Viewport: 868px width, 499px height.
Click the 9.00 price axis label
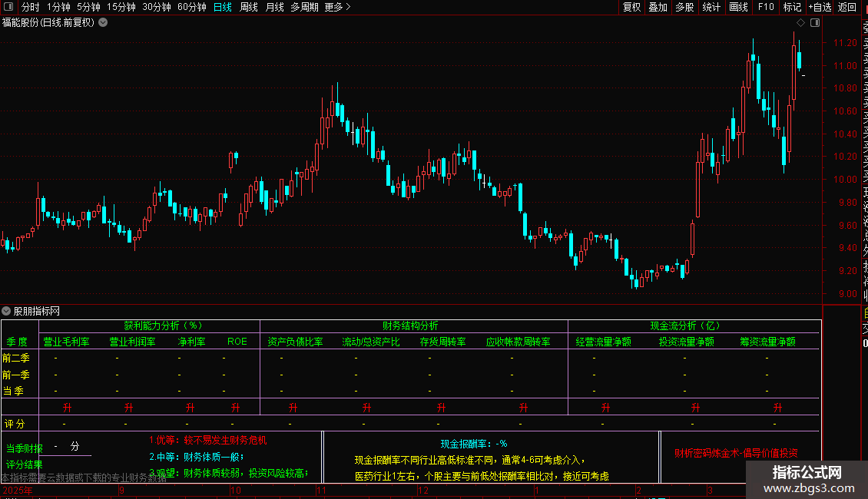(847, 294)
